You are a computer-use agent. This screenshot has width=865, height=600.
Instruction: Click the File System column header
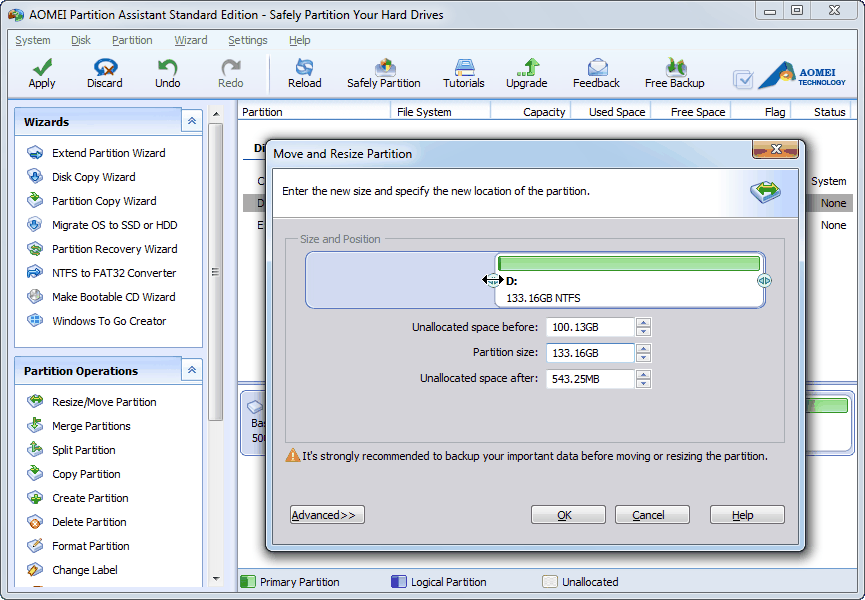tap(440, 112)
